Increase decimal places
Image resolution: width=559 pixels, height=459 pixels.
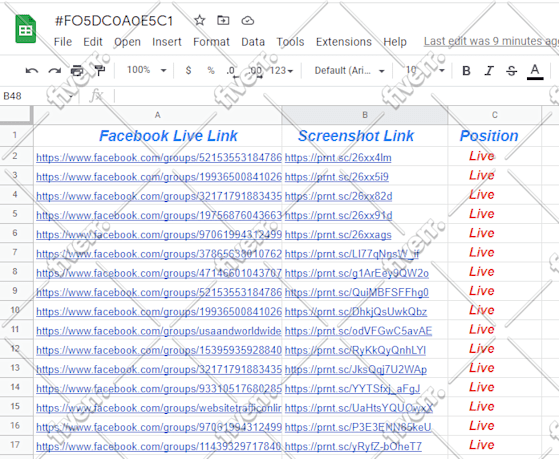pyautogui.click(x=255, y=71)
